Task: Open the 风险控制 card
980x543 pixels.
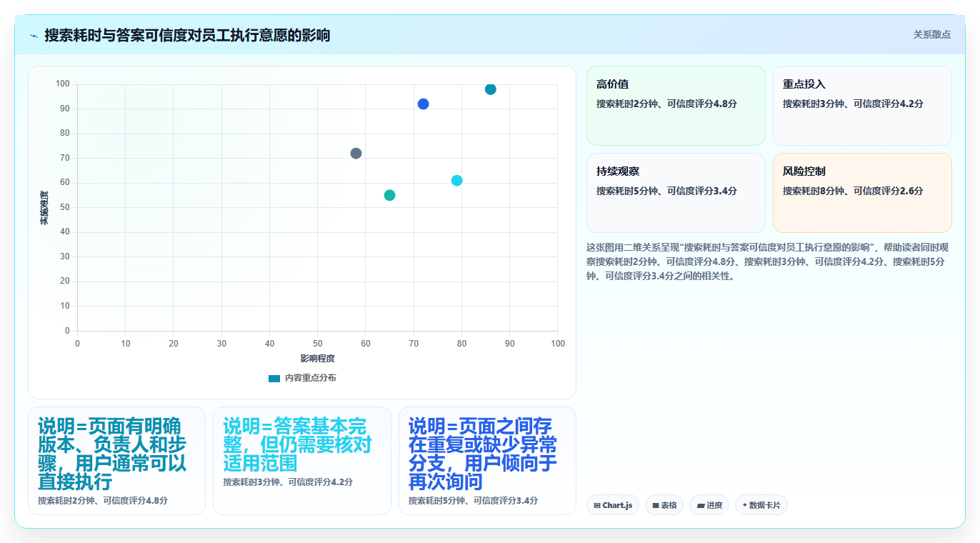Action: (x=862, y=193)
